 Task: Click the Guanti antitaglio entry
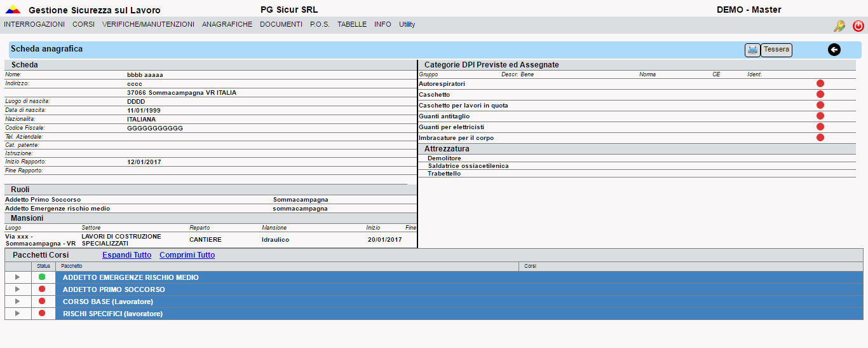click(444, 116)
